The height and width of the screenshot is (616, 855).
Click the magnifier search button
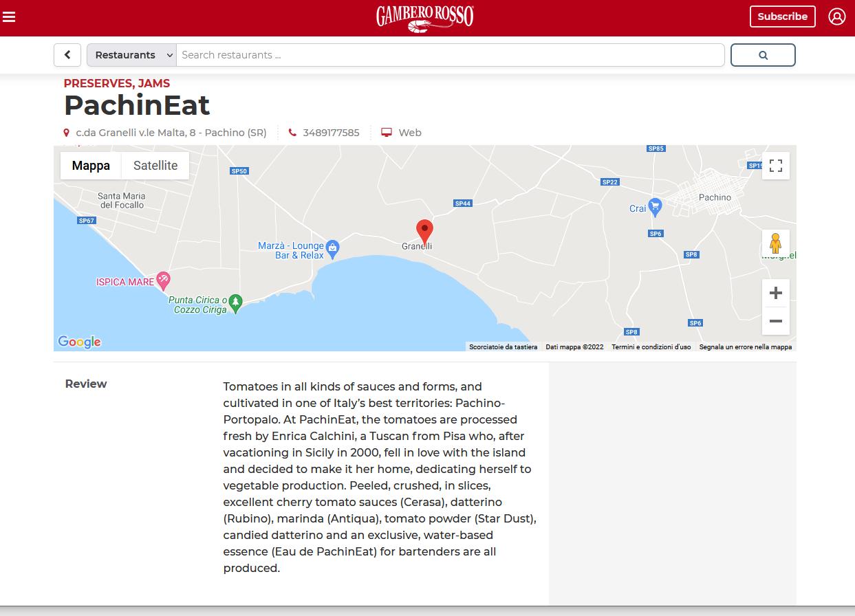click(763, 55)
